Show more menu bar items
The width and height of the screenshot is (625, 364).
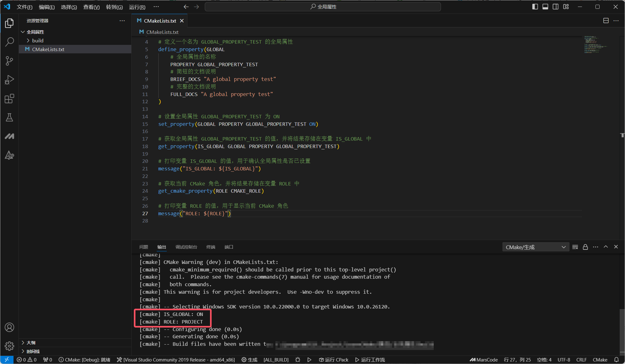click(x=156, y=7)
